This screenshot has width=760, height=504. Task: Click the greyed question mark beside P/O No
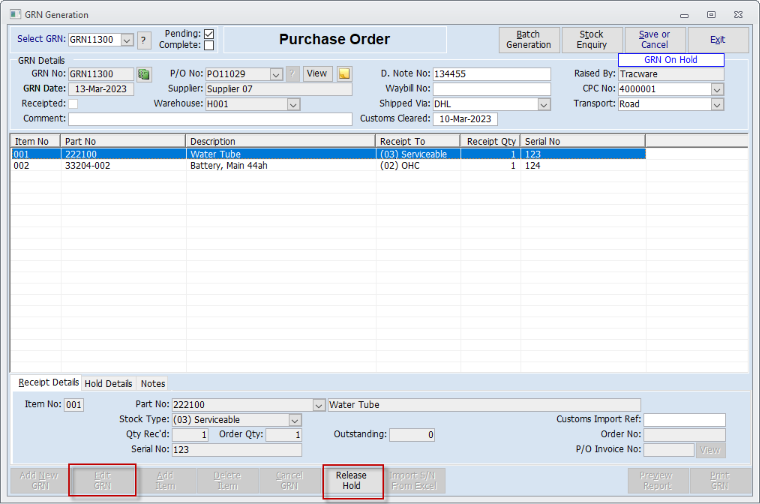[x=292, y=74]
